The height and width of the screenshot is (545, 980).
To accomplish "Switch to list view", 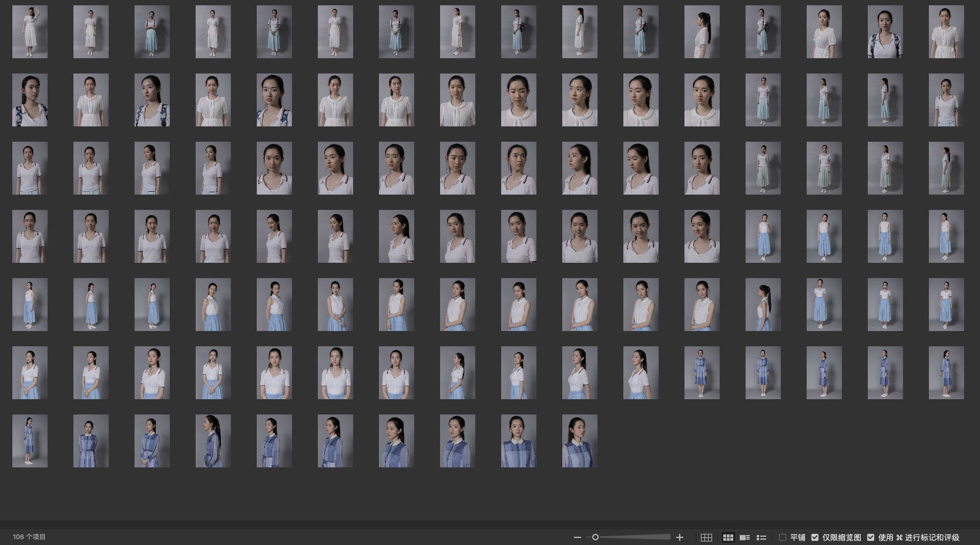I will click(761, 537).
